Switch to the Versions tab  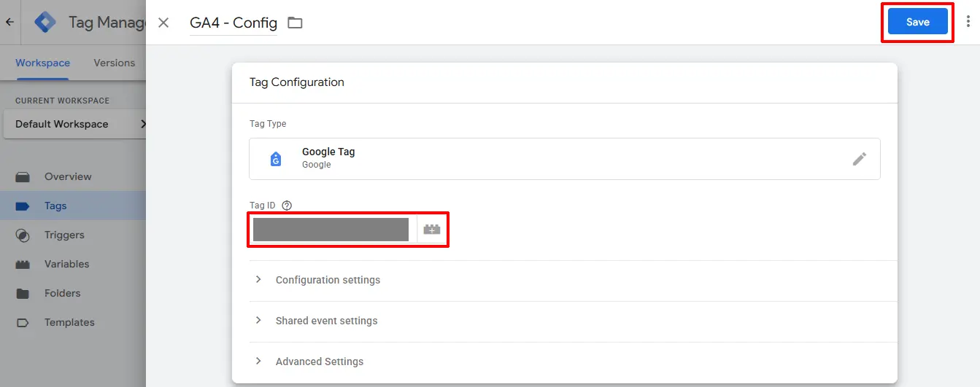point(115,63)
